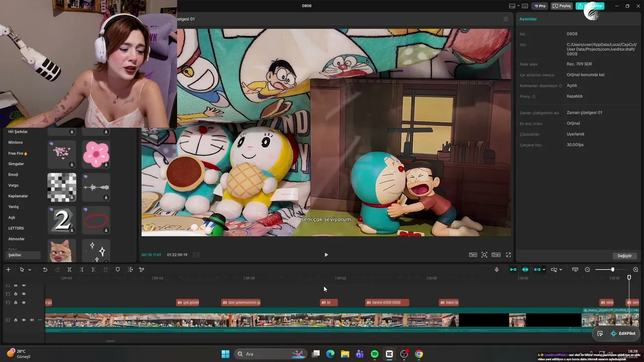Open the shortcuts keyboard icon in title bar
This screenshot has width=644, height=362.
[x=525, y=6]
